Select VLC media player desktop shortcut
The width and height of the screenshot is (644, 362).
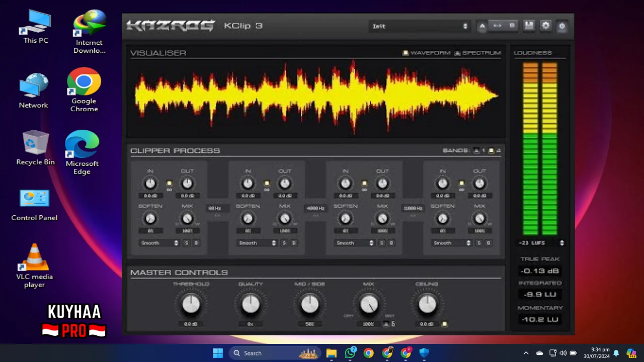[x=34, y=266]
